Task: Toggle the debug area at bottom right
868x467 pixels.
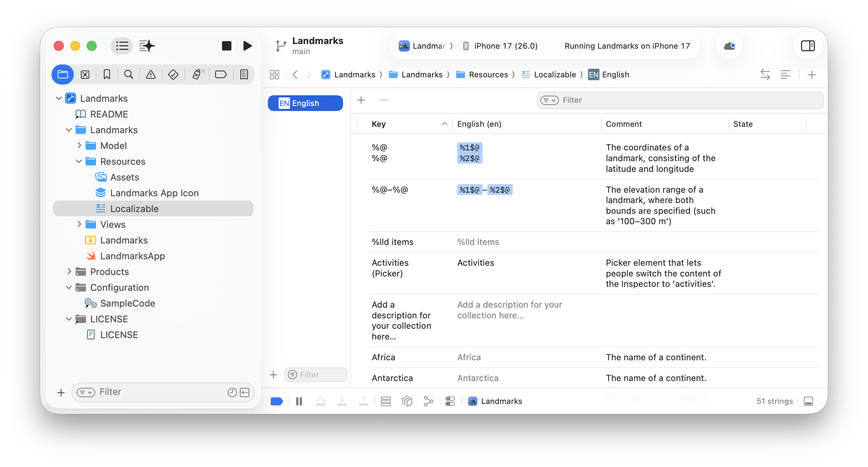Action: click(808, 401)
